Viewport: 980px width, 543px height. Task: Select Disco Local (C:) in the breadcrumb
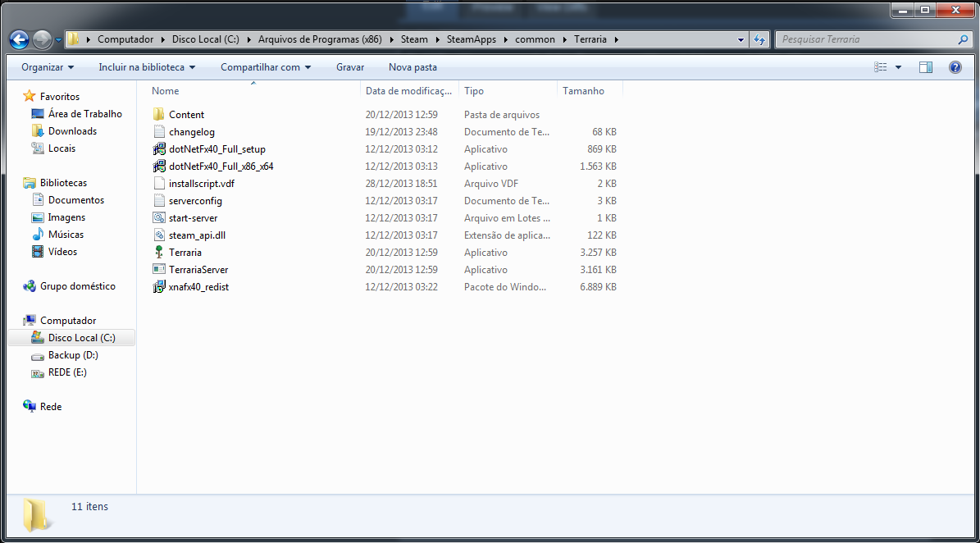coord(206,39)
